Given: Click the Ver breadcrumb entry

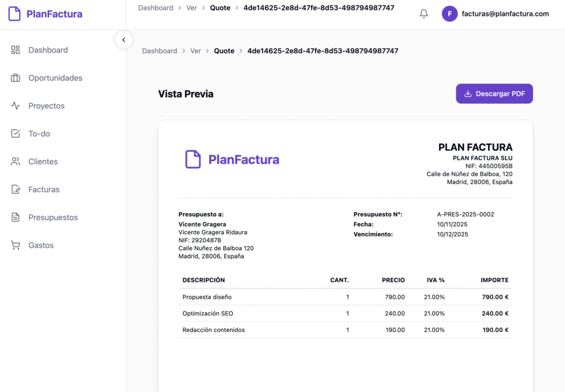Looking at the screenshot, I should click(191, 8).
